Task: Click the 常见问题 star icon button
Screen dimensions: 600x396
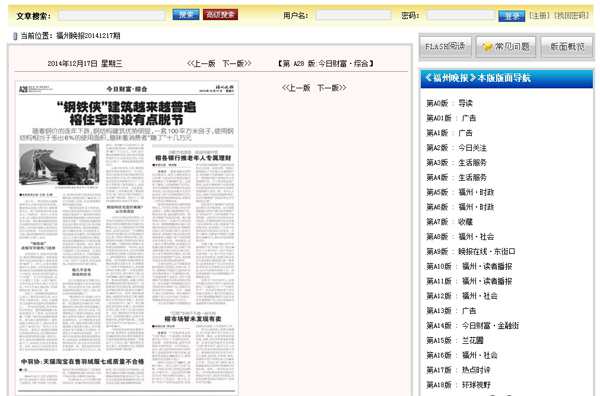Action: pos(506,47)
